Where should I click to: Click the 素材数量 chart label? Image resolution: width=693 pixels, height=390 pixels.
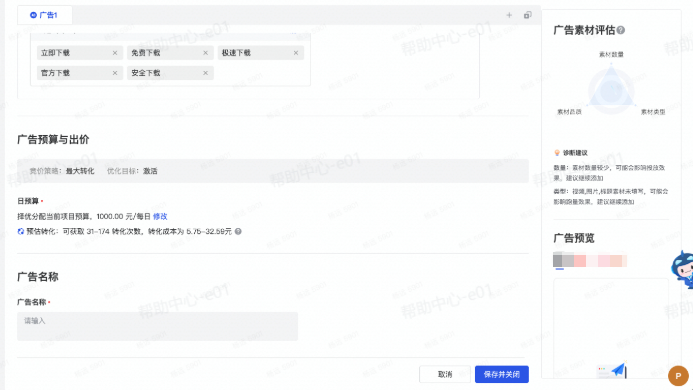tap(611, 54)
